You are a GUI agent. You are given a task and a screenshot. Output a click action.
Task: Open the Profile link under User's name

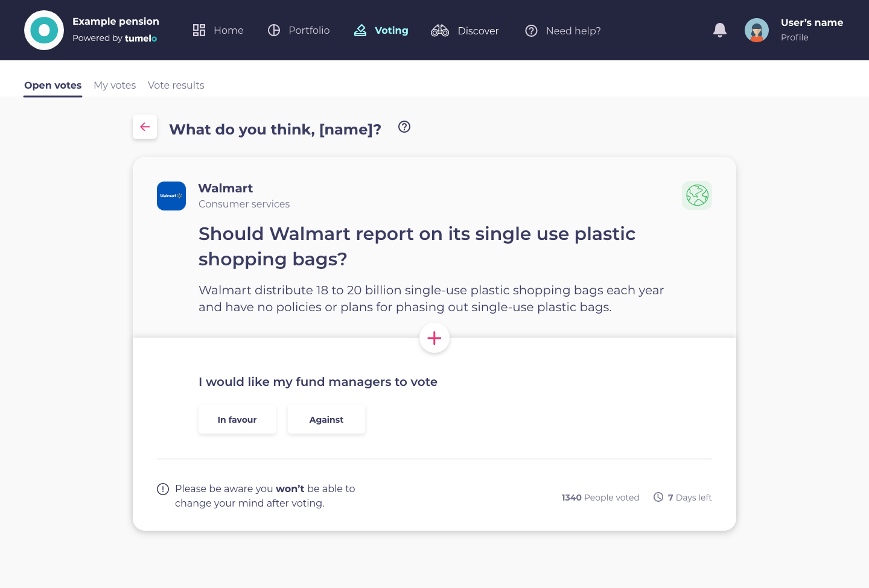click(x=794, y=37)
